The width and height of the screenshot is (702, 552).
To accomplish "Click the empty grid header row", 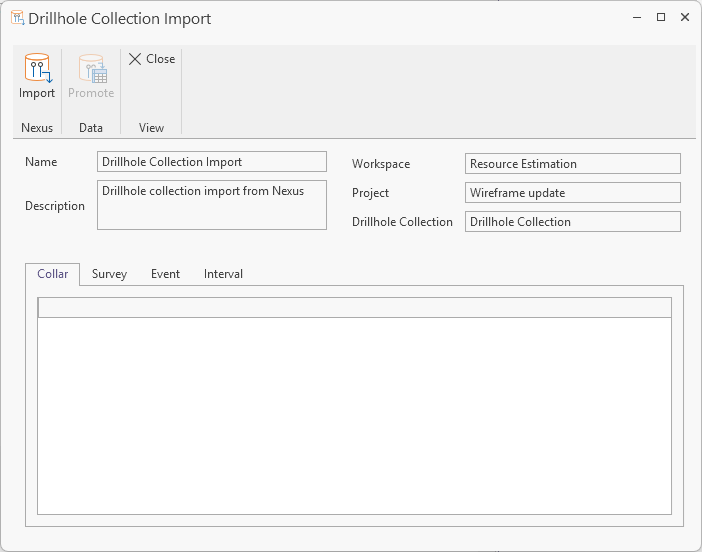I will point(354,308).
